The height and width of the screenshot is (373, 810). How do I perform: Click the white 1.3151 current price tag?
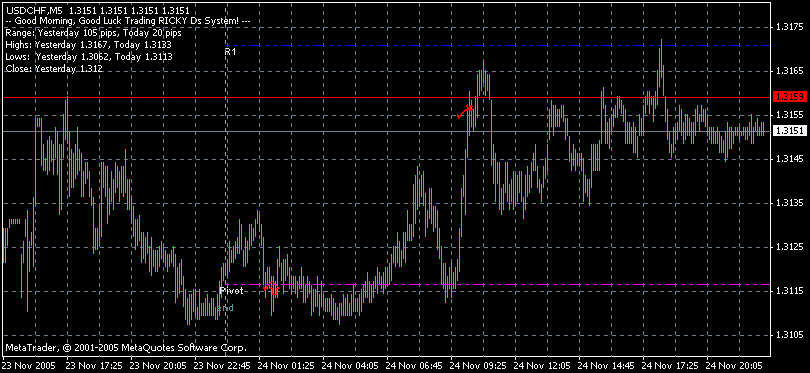point(787,132)
